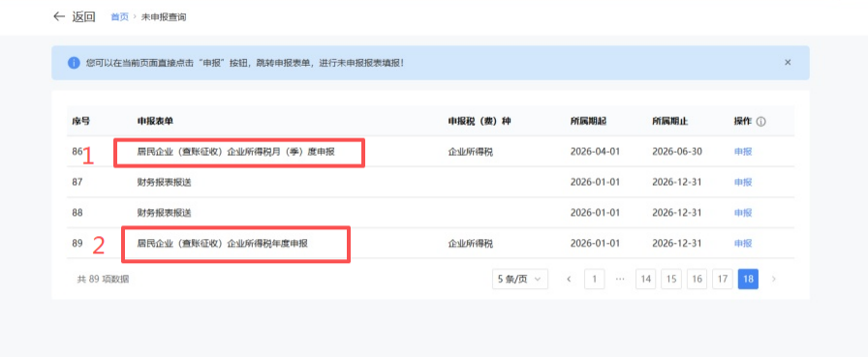Viewport: 868px width, 357px height.
Task: Jump to page 15
Action: click(x=671, y=279)
